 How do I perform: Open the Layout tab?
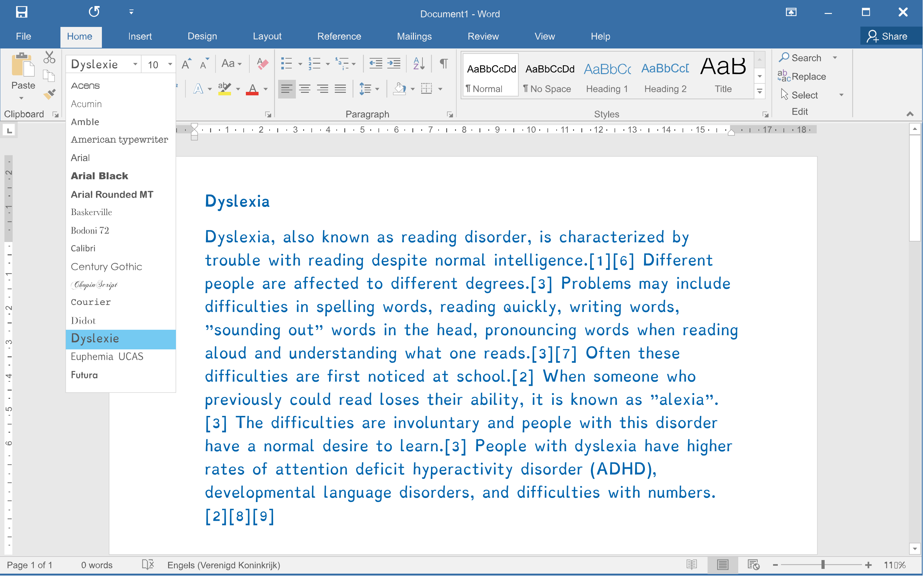pos(267,36)
